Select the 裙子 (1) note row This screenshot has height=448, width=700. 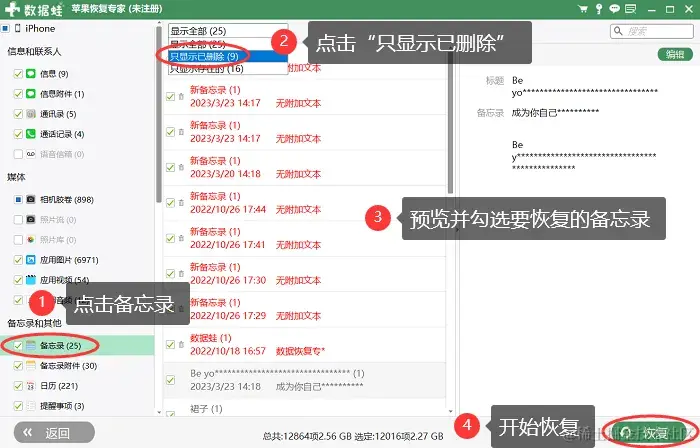(x=305, y=409)
